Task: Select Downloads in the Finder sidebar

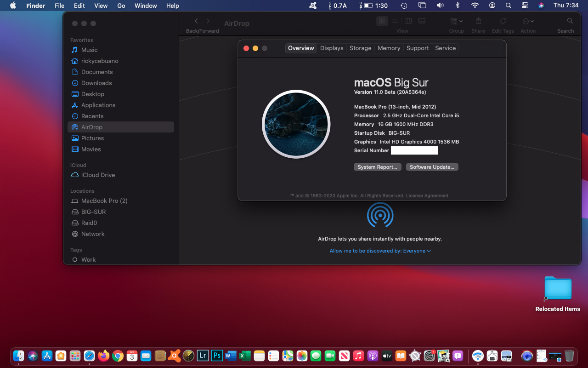Action: pos(121,83)
